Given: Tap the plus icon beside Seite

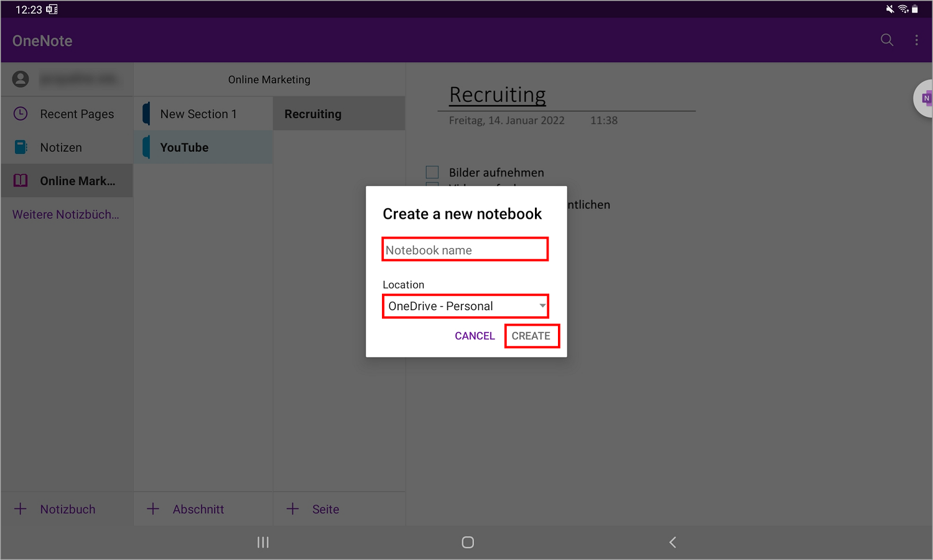Looking at the screenshot, I should [x=292, y=509].
